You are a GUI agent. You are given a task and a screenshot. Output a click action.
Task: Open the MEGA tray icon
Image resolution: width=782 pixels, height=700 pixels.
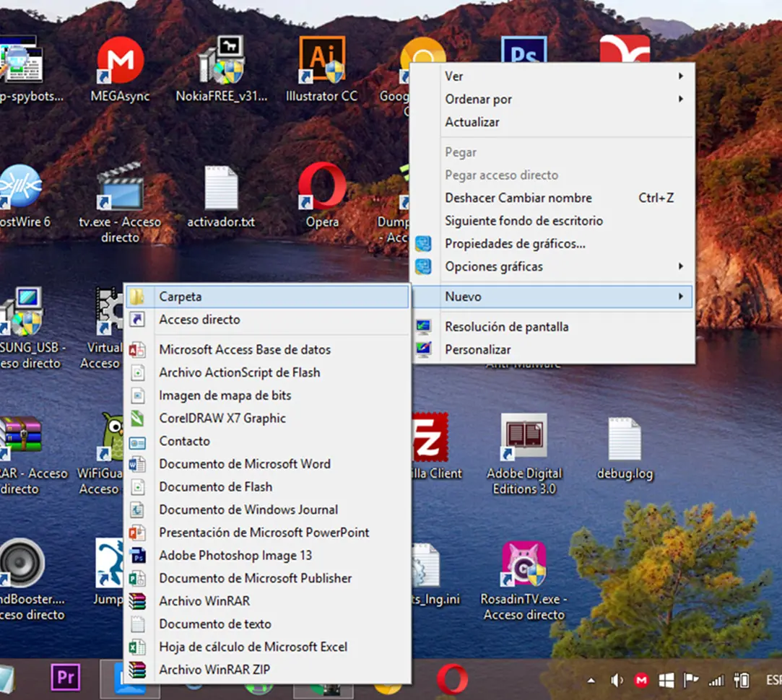coord(641,680)
